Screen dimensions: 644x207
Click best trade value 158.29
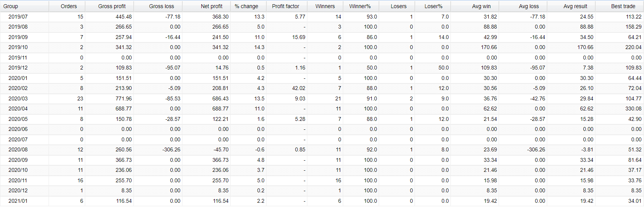(634, 27)
